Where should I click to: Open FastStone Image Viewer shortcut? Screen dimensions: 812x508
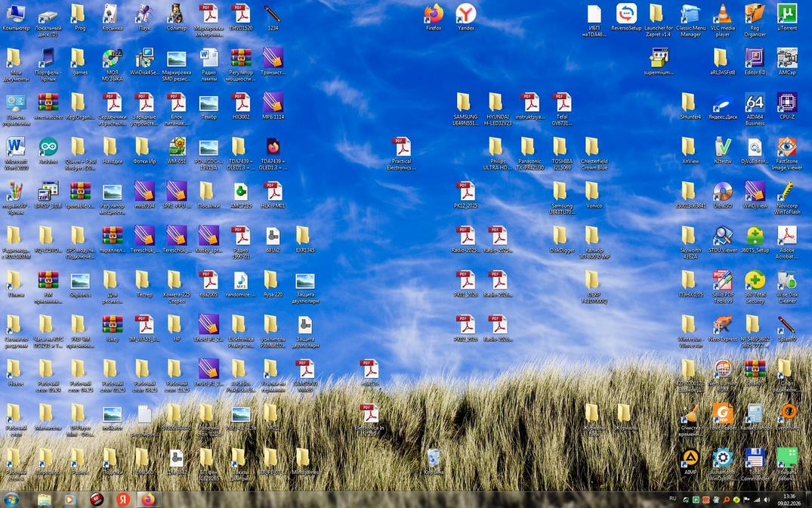786,147
